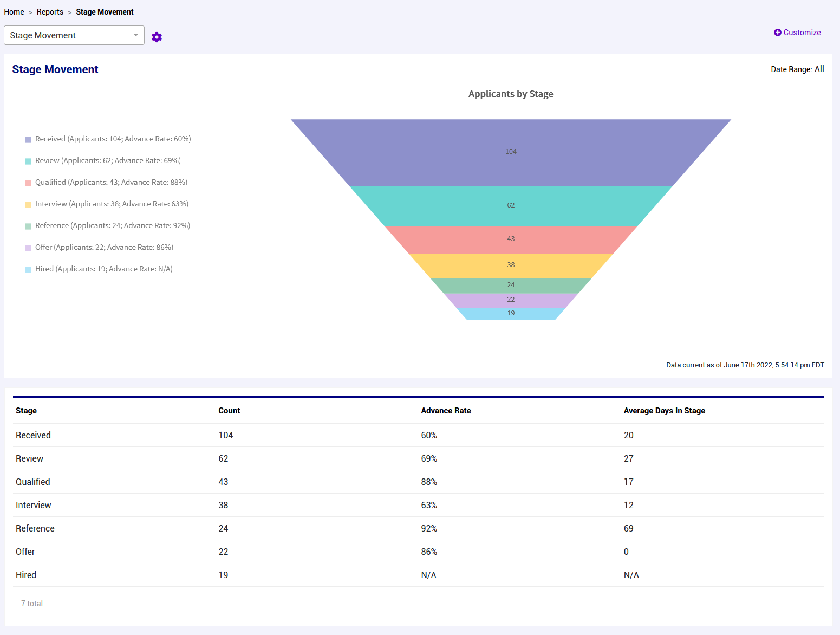This screenshot has height=635, width=840.
Task: Click the Qualified row in the table
Action: pos(32,482)
